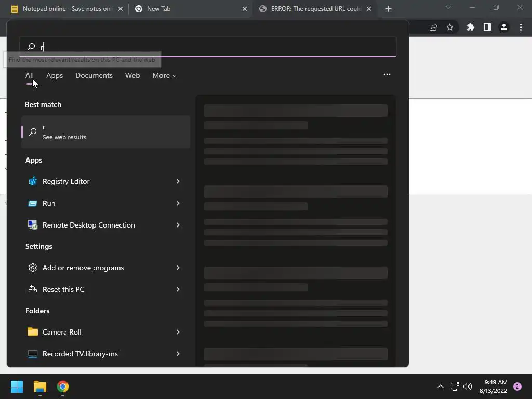Click the Reset this PC label
This screenshot has height=399, width=532.
point(63,289)
